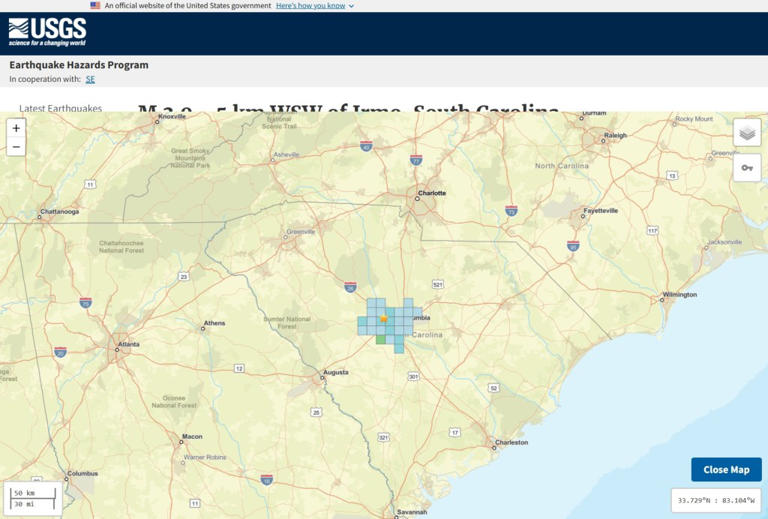This screenshot has height=519, width=768.
Task: Click the Chattahoochee National Forest label
Action: coord(121,247)
